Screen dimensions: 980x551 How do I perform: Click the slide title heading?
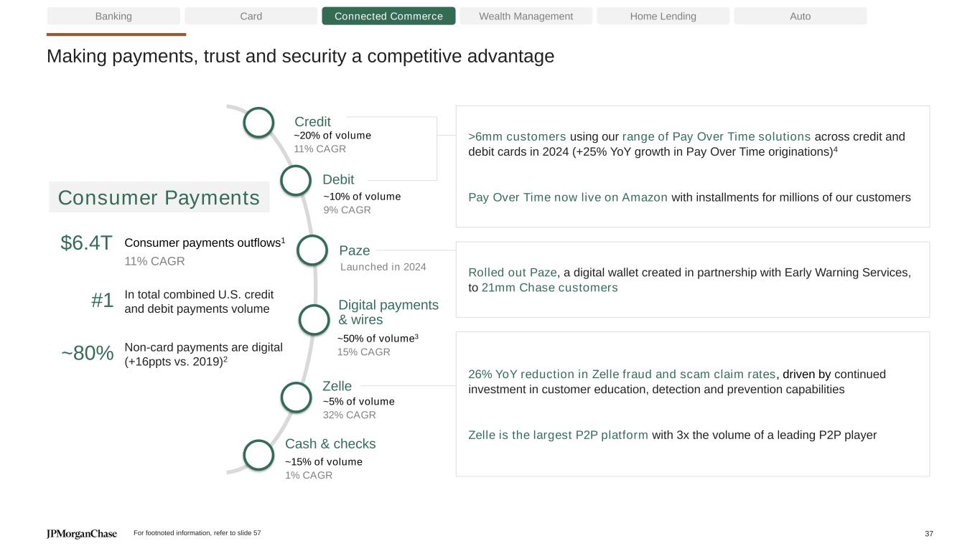[300, 56]
